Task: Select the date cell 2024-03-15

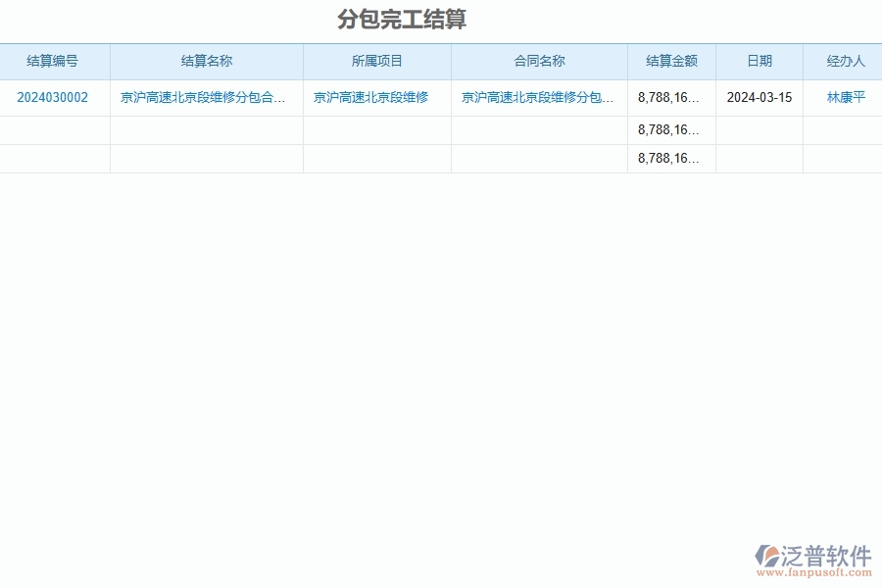Action: (759, 97)
